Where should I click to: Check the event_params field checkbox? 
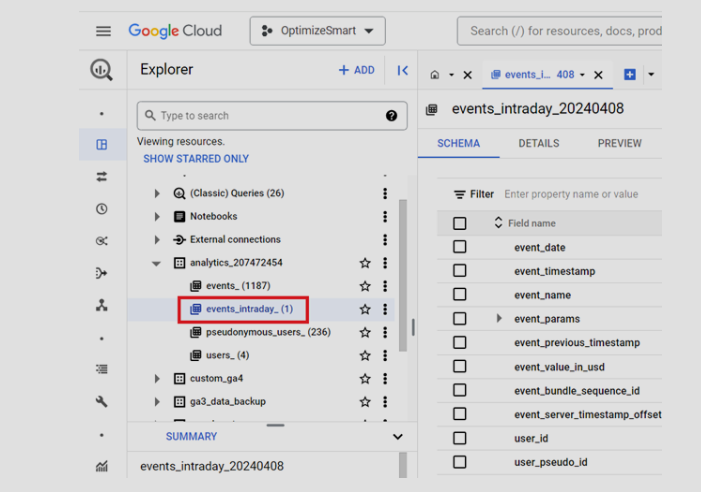[x=460, y=319]
